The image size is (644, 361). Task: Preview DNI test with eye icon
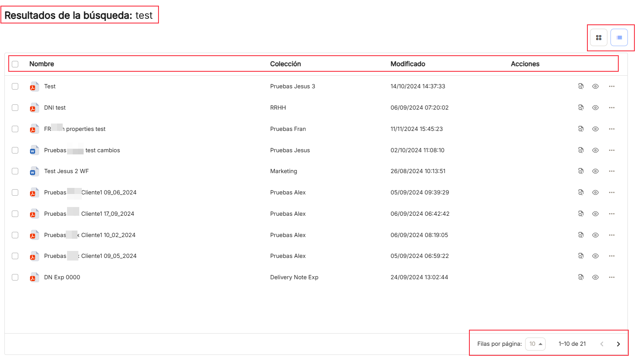point(595,107)
